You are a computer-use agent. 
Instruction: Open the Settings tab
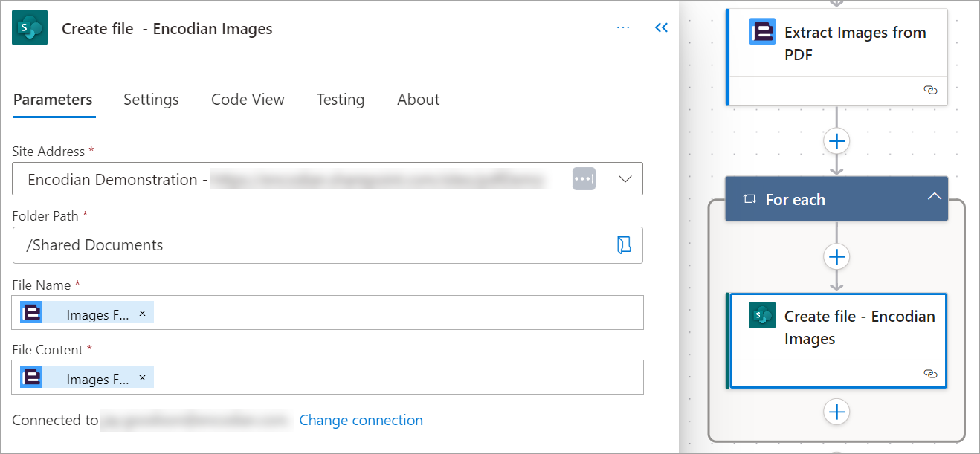[x=151, y=100]
